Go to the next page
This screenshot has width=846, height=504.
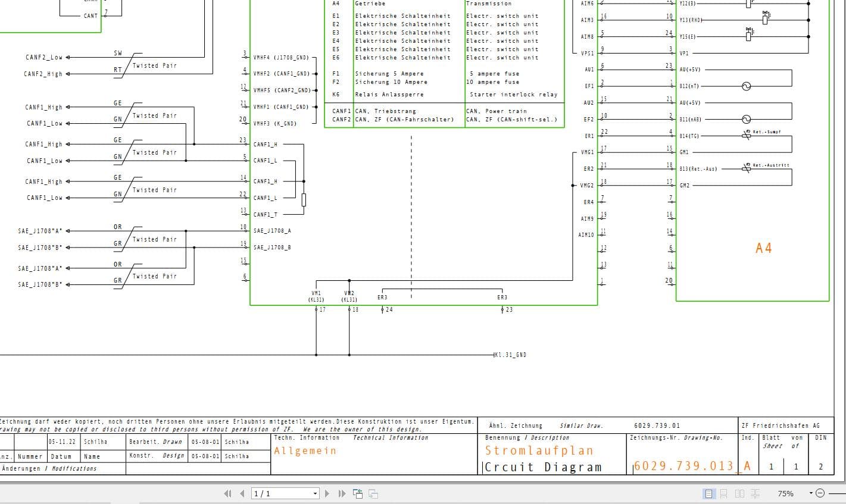pos(327,493)
